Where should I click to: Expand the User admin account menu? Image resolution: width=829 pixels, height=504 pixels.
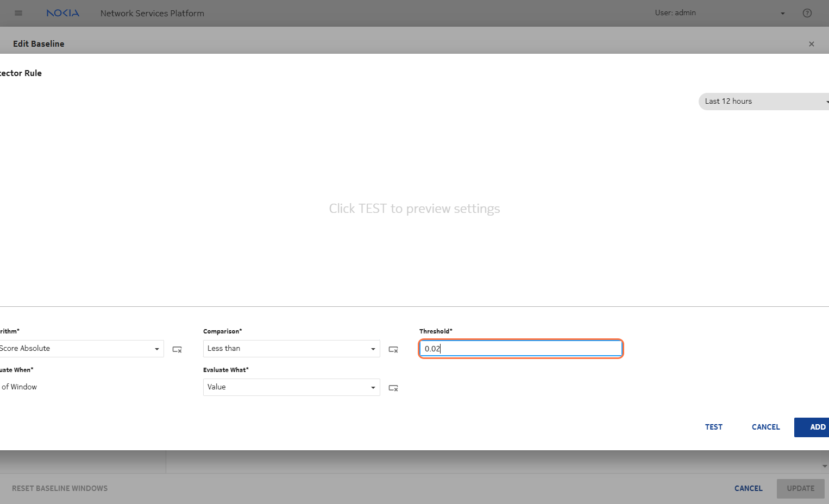point(782,14)
